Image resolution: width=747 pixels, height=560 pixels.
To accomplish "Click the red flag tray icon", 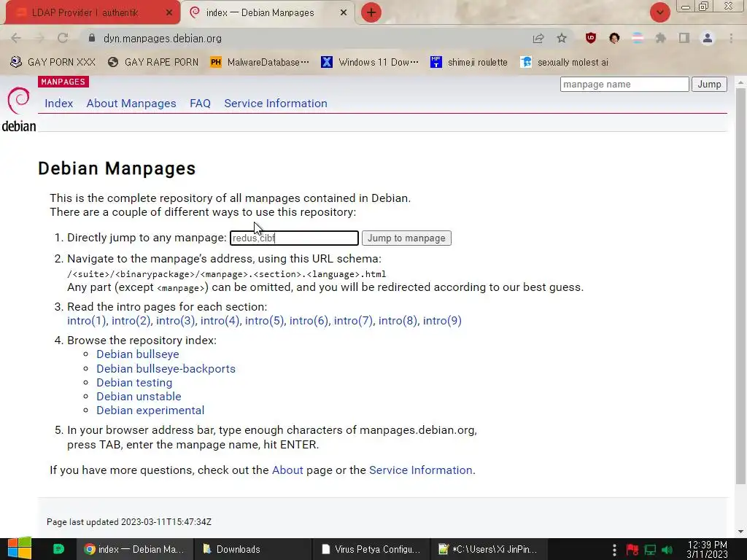I will (632, 550).
